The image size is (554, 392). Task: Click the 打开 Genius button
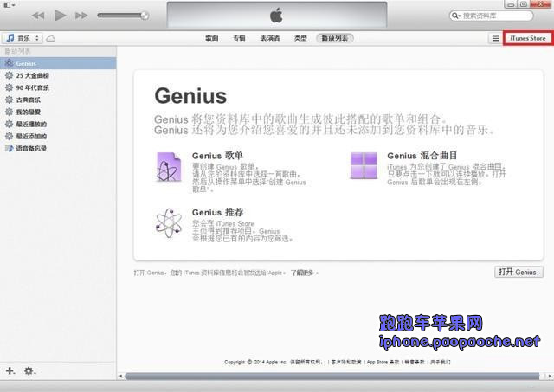519,272
